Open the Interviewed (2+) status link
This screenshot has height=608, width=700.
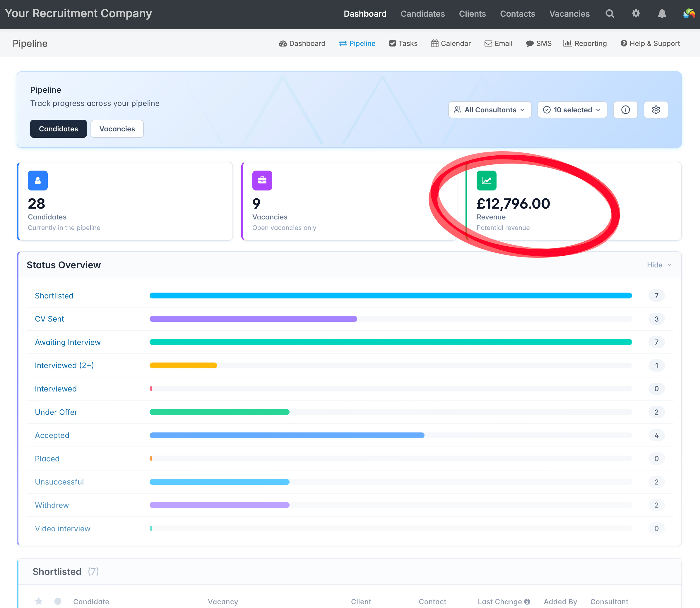click(64, 365)
